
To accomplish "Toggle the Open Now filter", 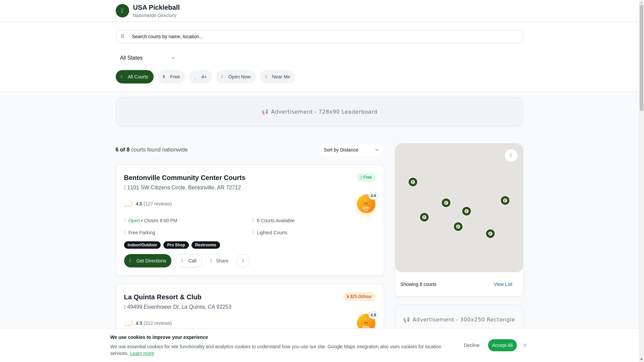I will [x=236, y=77].
